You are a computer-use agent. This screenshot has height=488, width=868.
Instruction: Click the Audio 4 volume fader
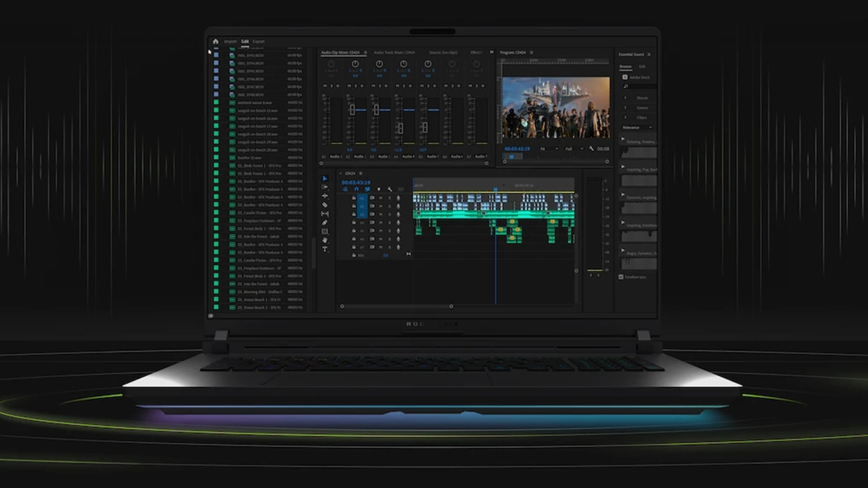(x=400, y=128)
